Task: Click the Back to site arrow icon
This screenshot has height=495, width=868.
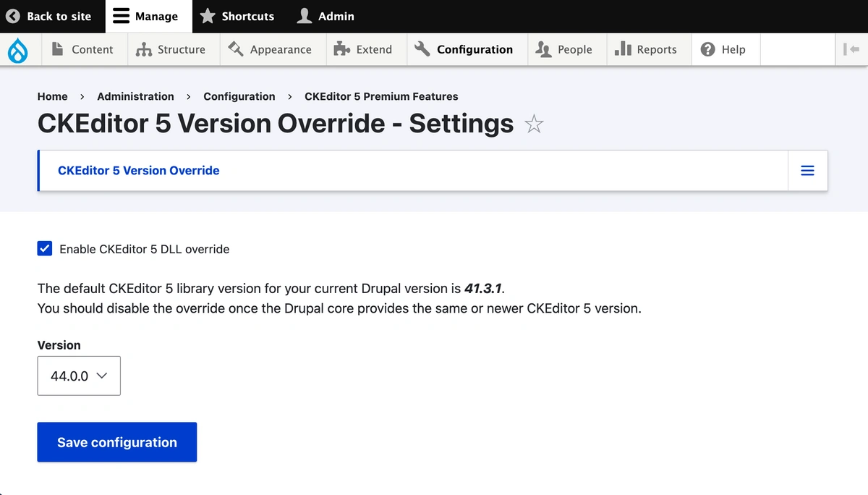Action: click(13, 16)
